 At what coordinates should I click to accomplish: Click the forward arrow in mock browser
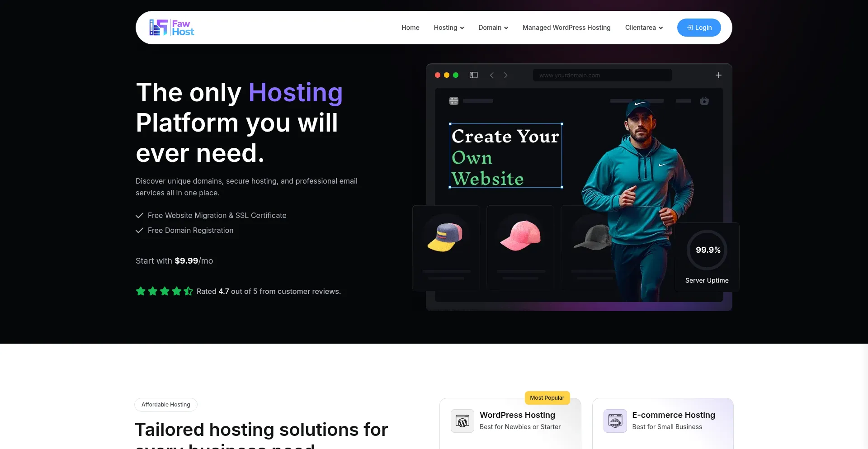[x=505, y=75]
